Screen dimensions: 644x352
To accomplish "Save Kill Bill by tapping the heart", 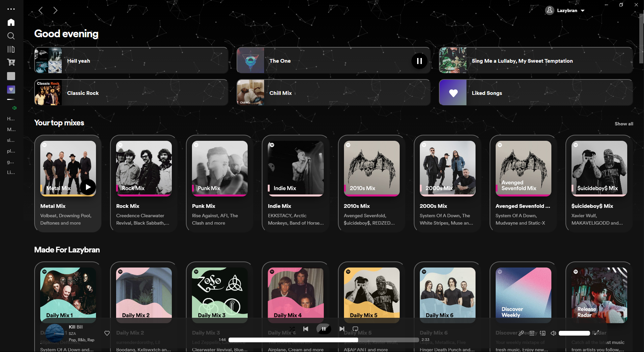I will pos(106,333).
